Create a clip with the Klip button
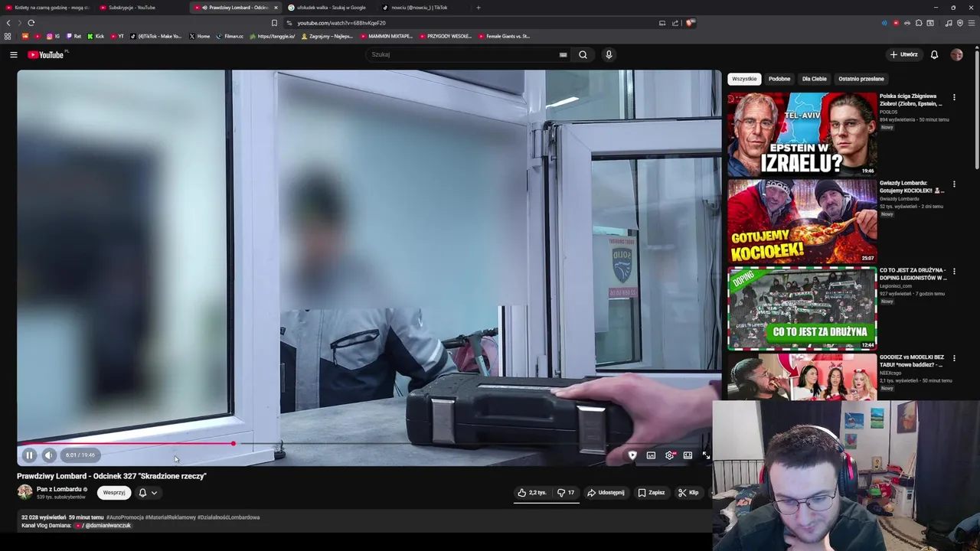This screenshot has width=980, height=551. click(x=688, y=493)
